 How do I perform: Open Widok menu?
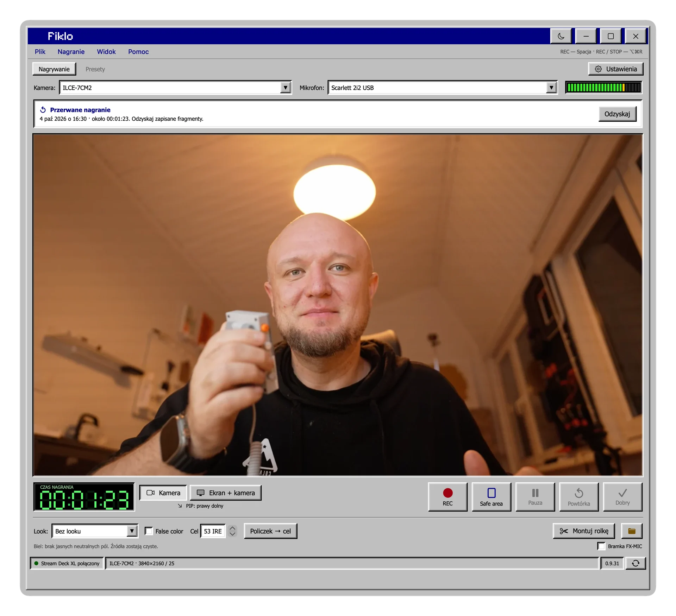(106, 52)
